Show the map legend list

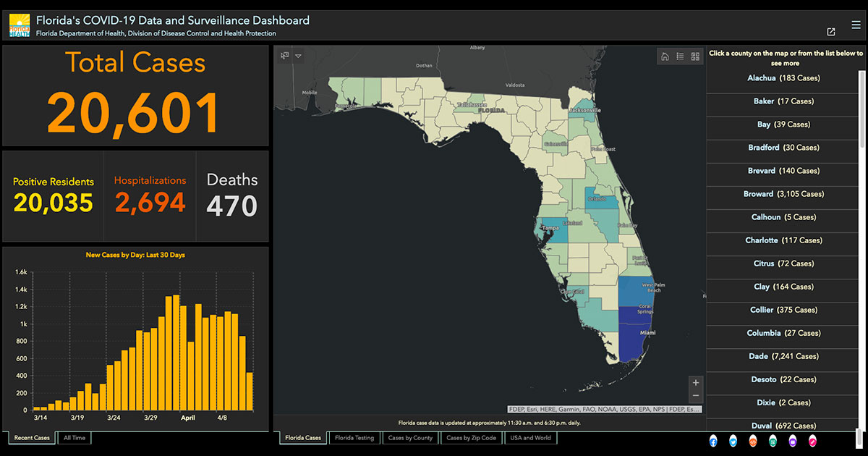680,56
